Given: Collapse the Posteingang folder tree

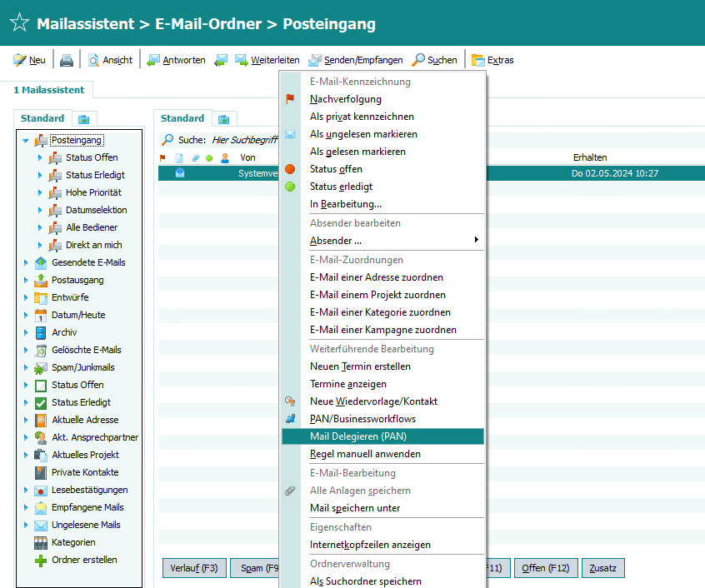Looking at the screenshot, I should (x=26, y=141).
